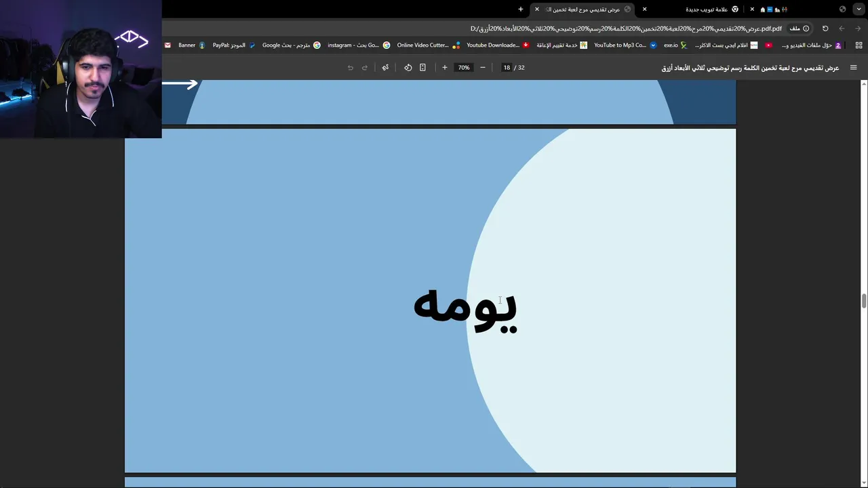Viewport: 868px width, 488px height.
Task: Open the apps grid in bookmarks bar
Action: click(x=859, y=45)
